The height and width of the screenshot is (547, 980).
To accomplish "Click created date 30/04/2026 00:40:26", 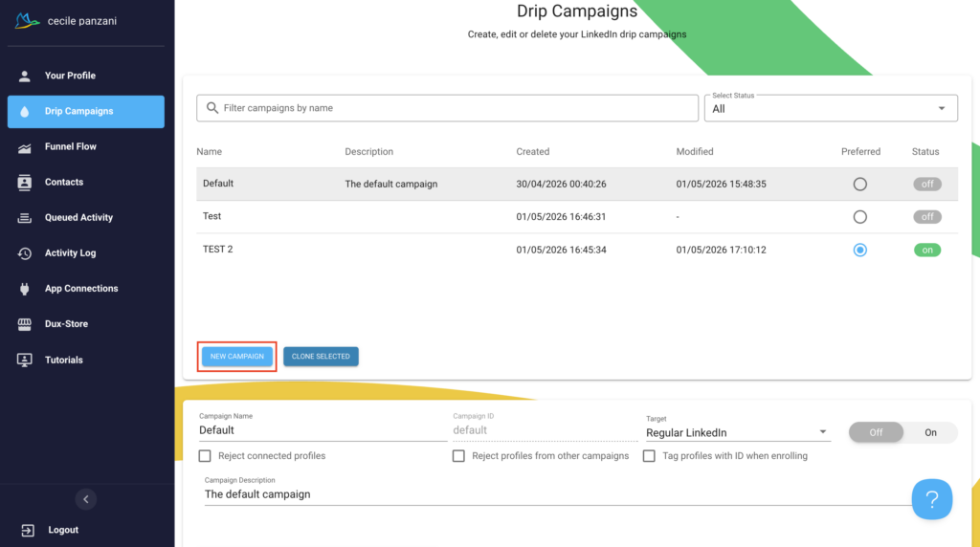I will 561,185.
